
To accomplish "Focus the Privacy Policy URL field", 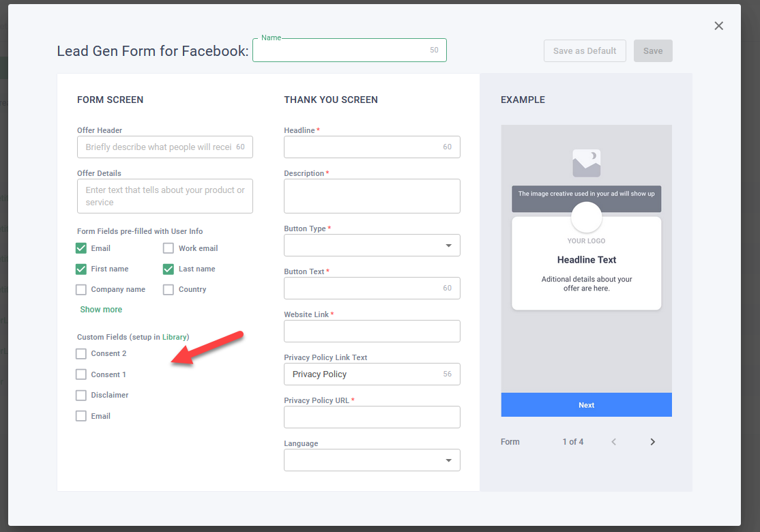I will (372, 417).
